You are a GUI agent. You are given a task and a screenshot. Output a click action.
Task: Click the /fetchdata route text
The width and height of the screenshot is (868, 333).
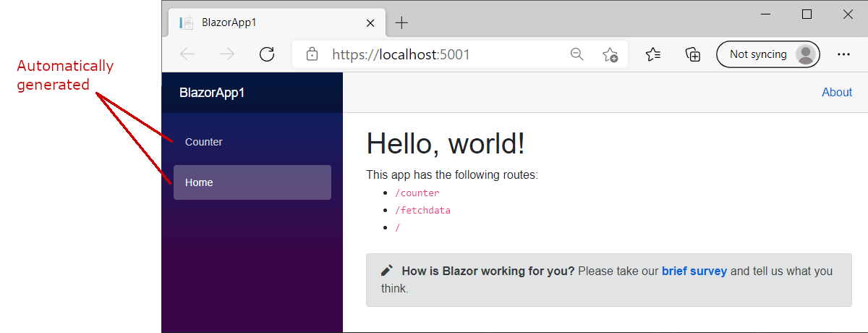[423, 211]
